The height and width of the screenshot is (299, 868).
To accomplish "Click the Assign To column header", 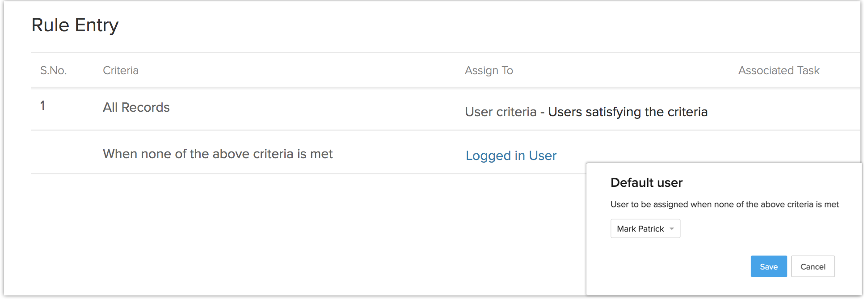I will click(489, 70).
